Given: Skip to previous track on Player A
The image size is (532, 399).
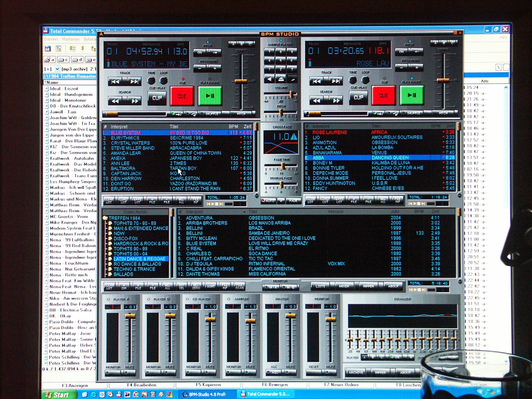Looking at the screenshot, I should click(115, 81).
